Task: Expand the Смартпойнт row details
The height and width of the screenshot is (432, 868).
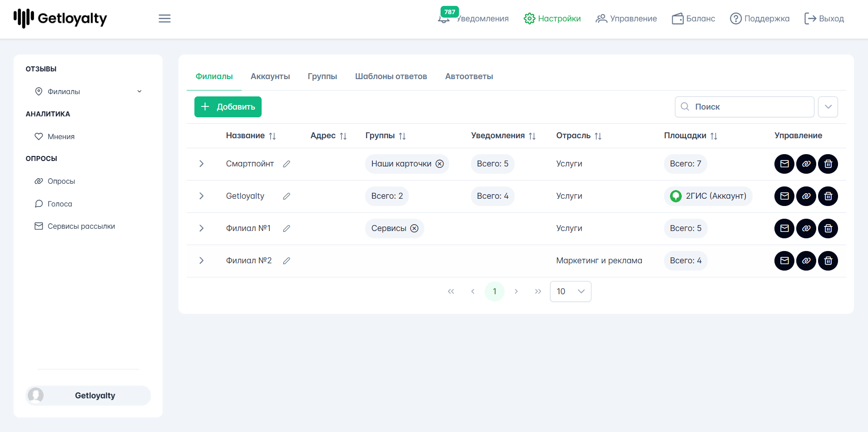Action: 202,164
